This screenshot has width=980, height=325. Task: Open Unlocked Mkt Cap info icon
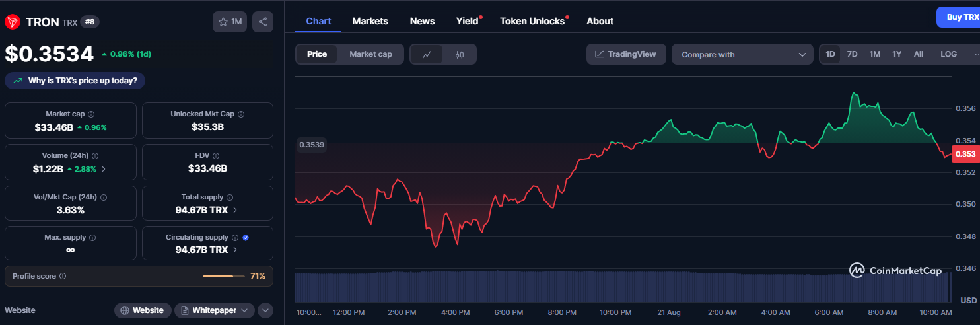pos(241,114)
